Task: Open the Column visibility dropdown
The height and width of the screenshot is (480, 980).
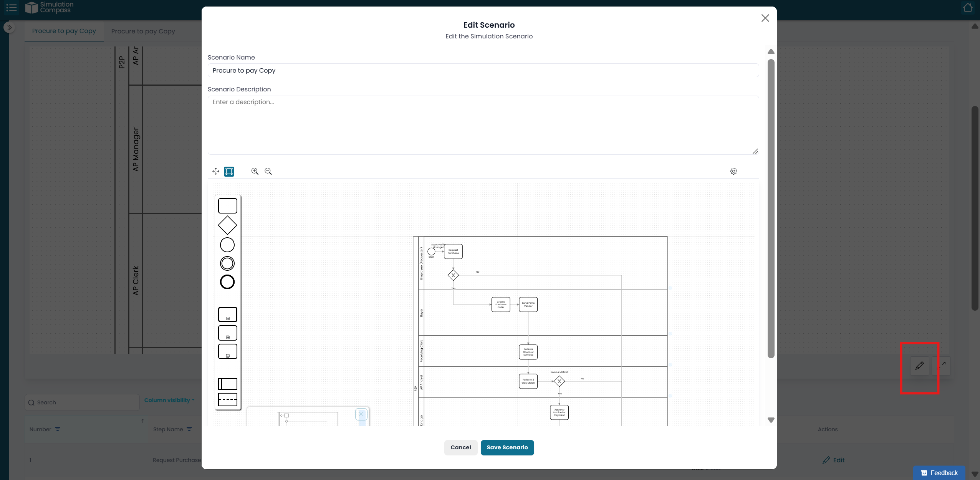Action: pyautogui.click(x=169, y=400)
